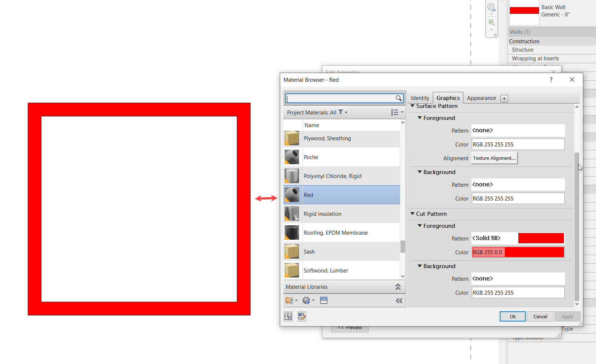Switch to the Appearance tab
Image resolution: width=596 pixels, height=364 pixels.
coord(481,98)
